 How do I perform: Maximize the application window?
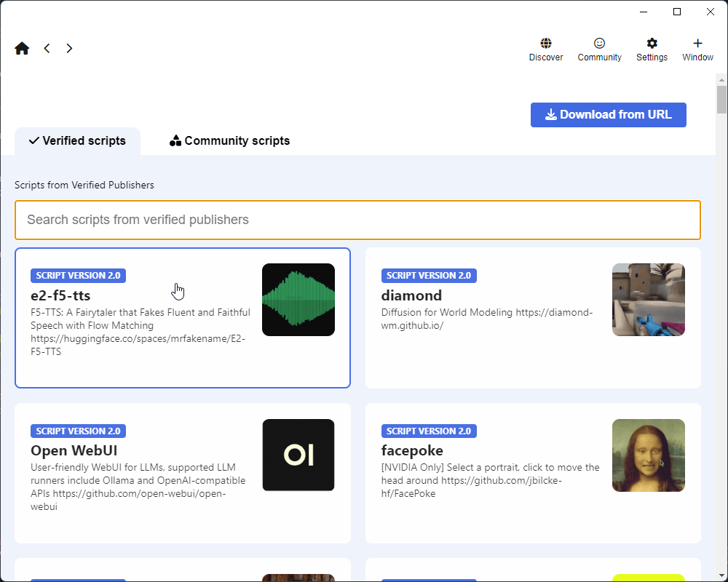tap(677, 12)
